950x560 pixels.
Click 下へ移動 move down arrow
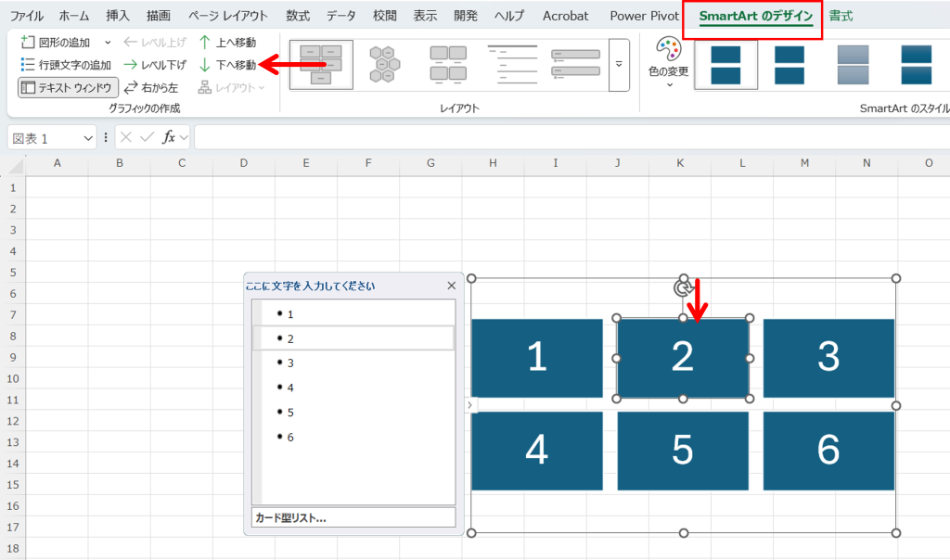pos(205,65)
